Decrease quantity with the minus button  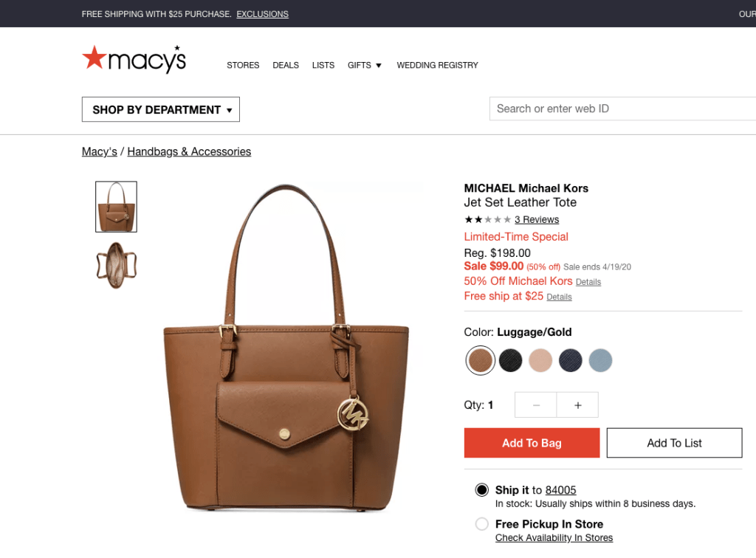[536, 405]
